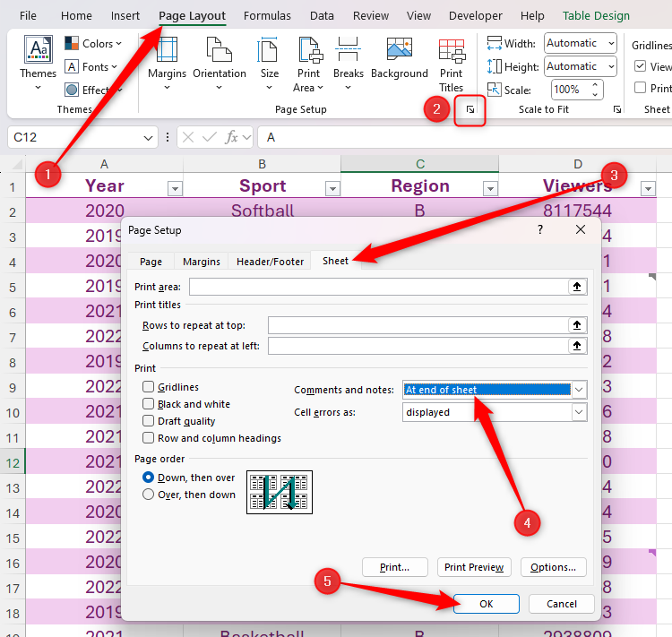672x637 pixels.
Task: Expand the Width Automatic dropdown
Action: tap(610, 43)
